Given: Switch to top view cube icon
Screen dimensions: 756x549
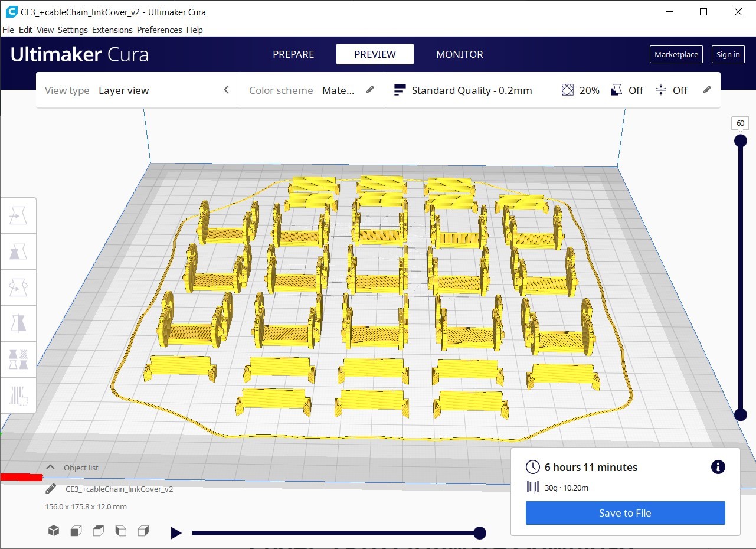Looking at the screenshot, I should pyautogui.click(x=99, y=531).
